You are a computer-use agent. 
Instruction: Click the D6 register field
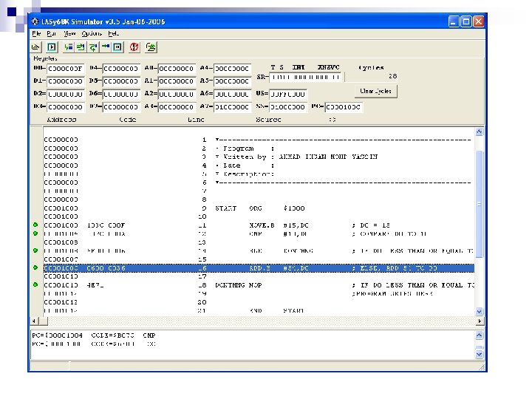[121, 94]
